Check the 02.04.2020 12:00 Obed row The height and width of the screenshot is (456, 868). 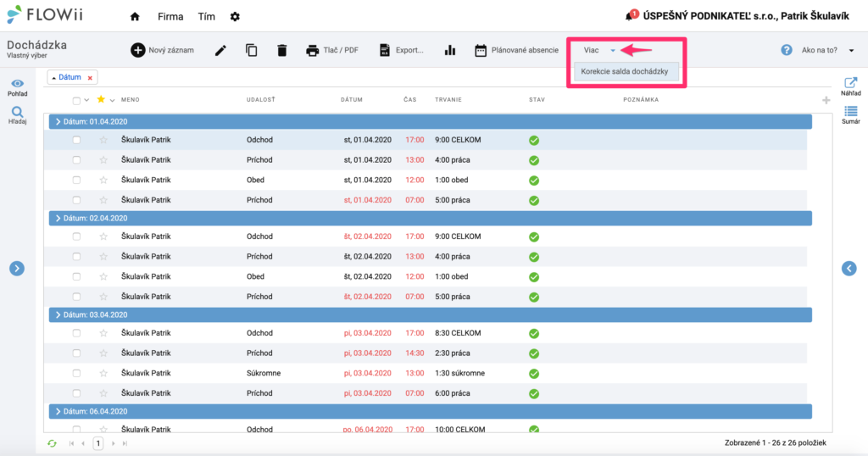[76, 276]
